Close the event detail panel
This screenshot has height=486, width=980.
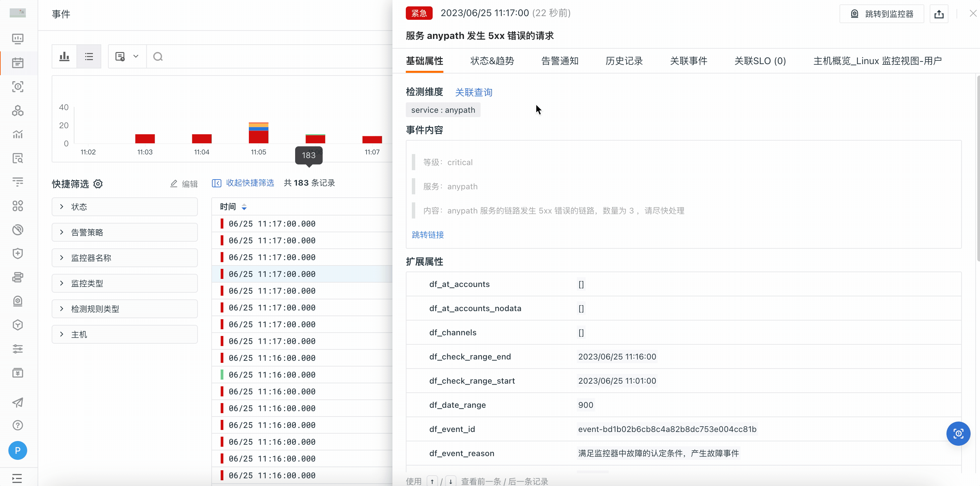pyautogui.click(x=973, y=13)
